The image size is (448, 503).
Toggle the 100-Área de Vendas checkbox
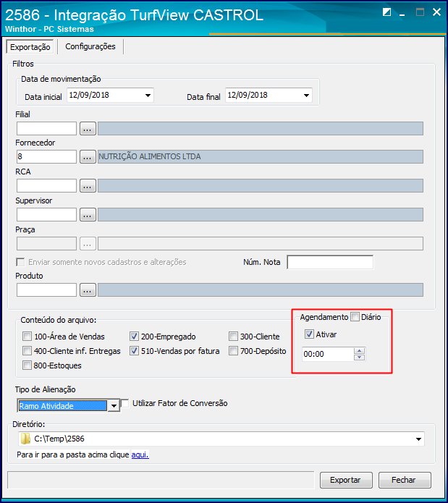coord(28,337)
